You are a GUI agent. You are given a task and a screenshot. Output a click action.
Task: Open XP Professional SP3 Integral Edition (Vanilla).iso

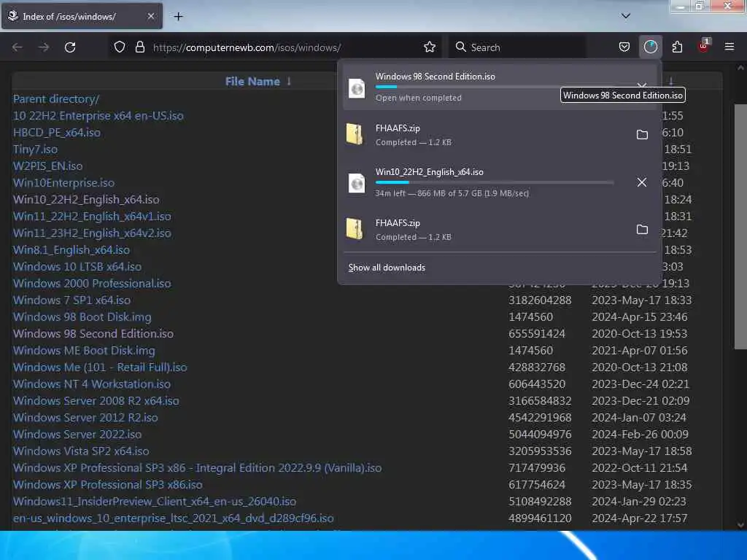click(x=197, y=468)
